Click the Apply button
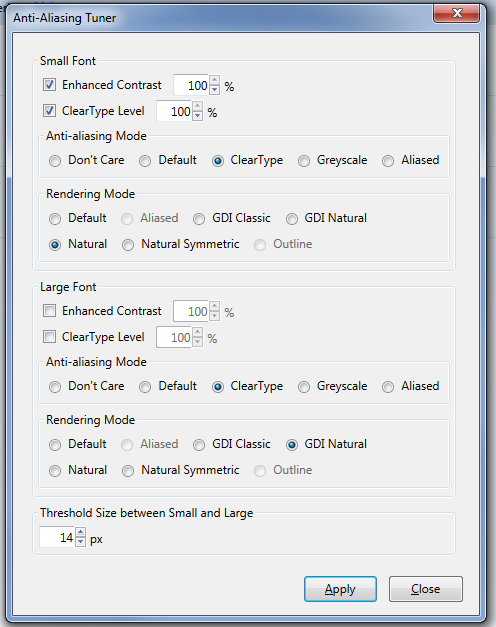Viewport: 496px width, 627px height. pyautogui.click(x=340, y=589)
